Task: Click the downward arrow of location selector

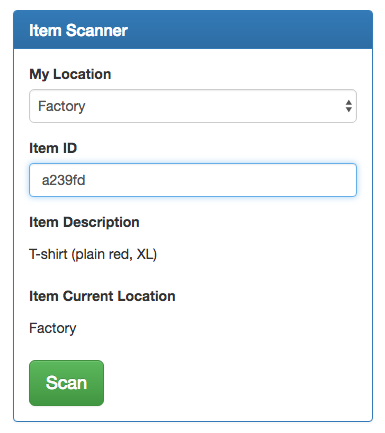Action: 348,110
